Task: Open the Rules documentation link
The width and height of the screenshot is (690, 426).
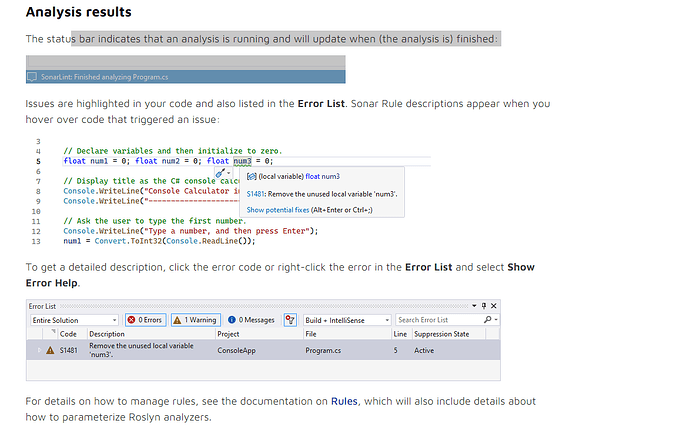Action: point(344,401)
